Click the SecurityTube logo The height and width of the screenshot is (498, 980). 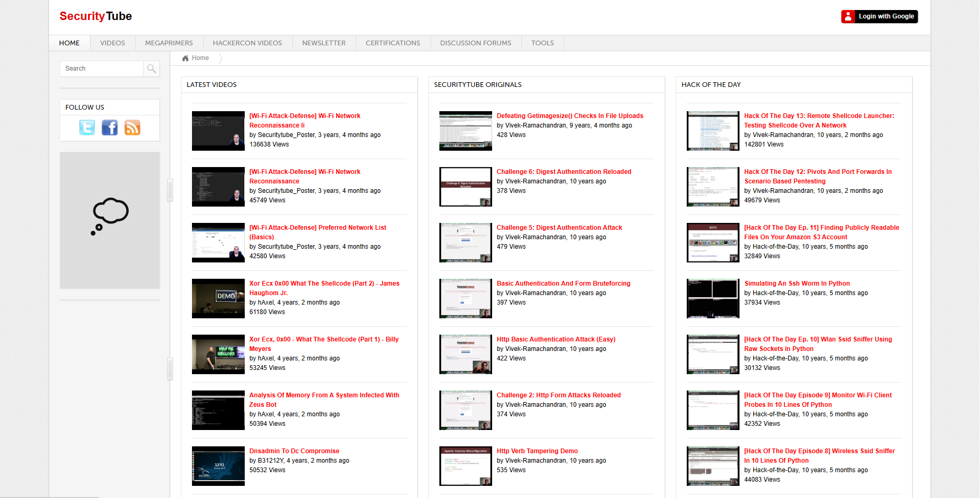95,16
